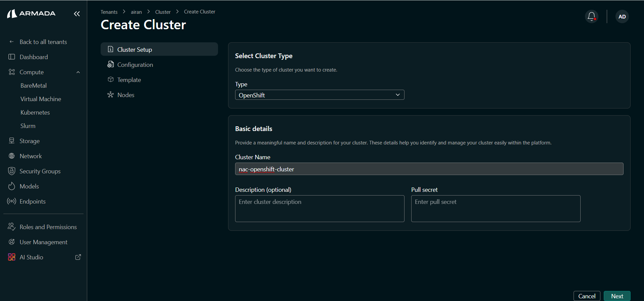Click the Network globe icon
This screenshot has height=301, width=644.
(12, 156)
